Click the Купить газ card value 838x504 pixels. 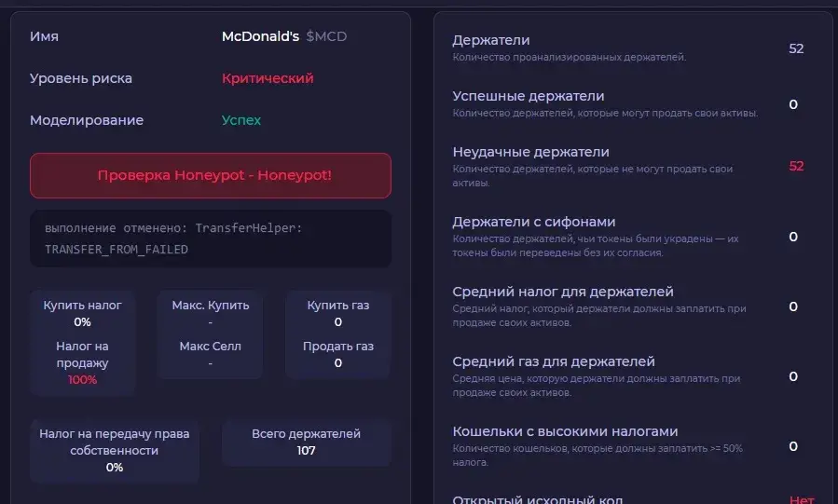(338, 322)
